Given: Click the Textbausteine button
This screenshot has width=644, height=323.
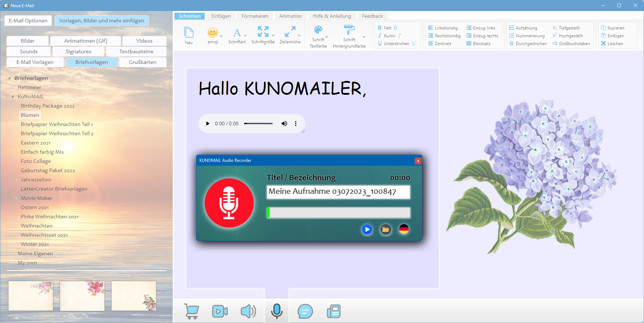Looking at the screenshot, I should (x=136, y=51).
